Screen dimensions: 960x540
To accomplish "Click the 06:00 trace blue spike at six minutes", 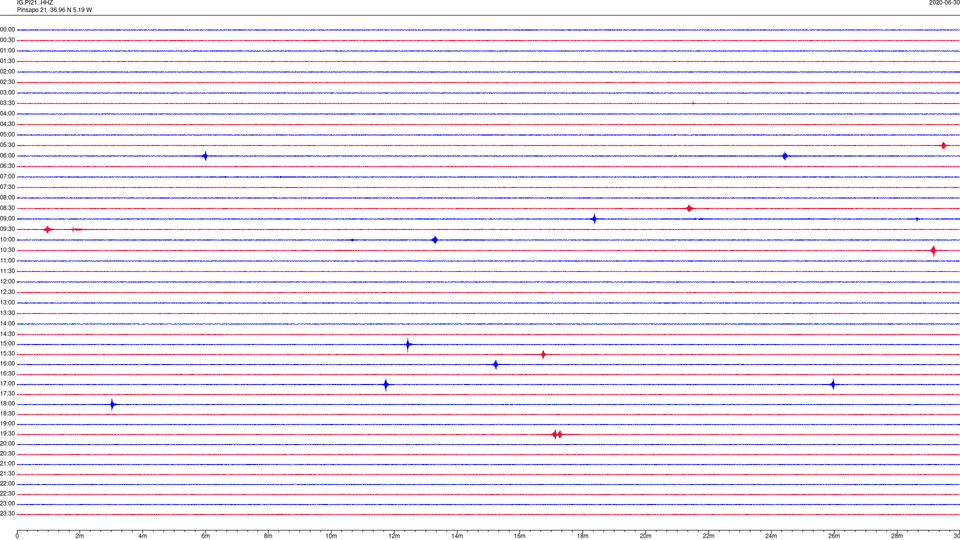I will pos(205,156).
